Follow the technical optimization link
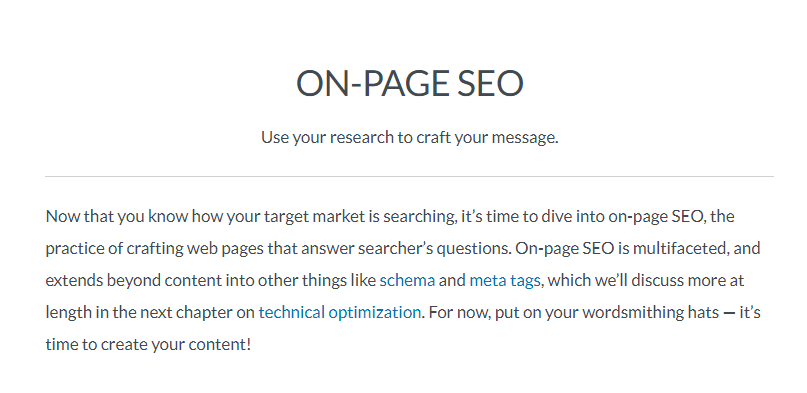 click(x=340, y=313)
